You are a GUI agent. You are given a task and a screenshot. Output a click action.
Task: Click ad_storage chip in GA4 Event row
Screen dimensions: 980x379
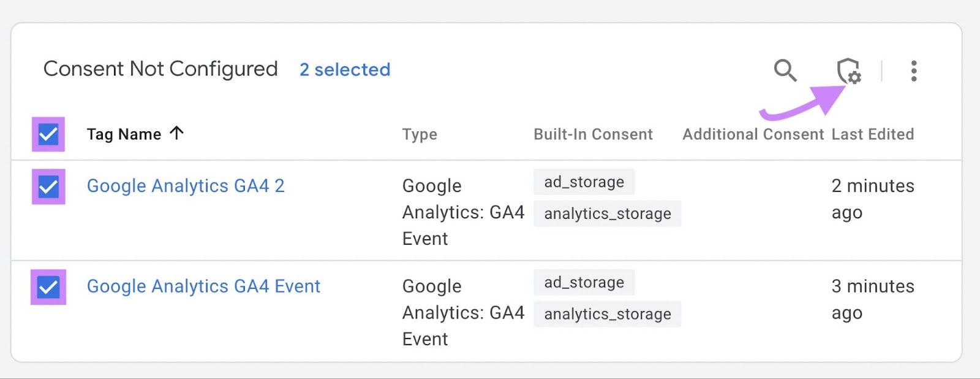pos(584,282)
